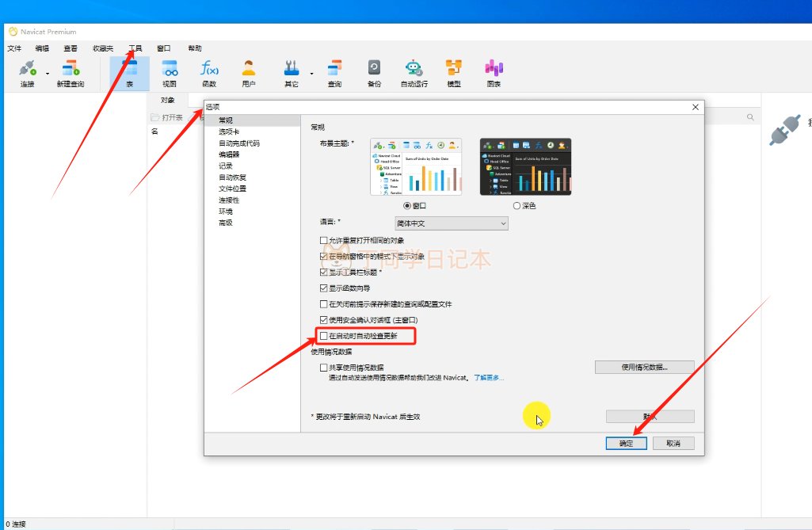Select the 选项卡 tabs options category
Image resolution: width=812 pixels, height=530 pixels.
[x=229, y=132]
